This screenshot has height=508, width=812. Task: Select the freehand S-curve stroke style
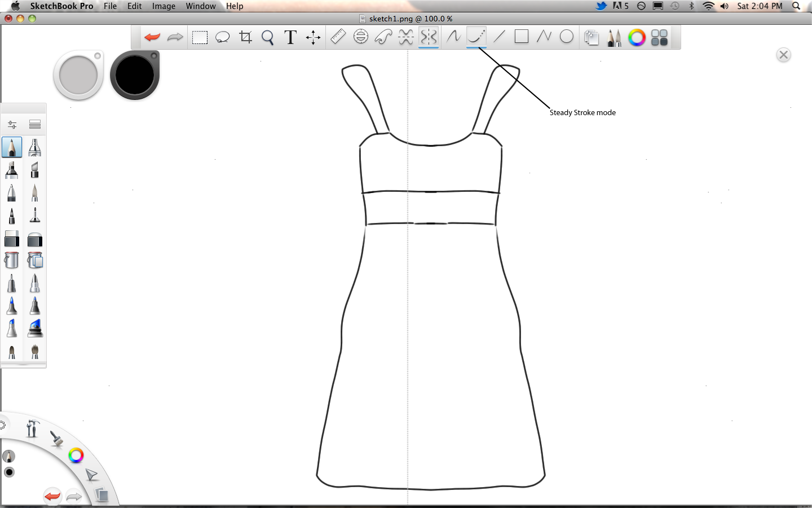click(453, 37)
